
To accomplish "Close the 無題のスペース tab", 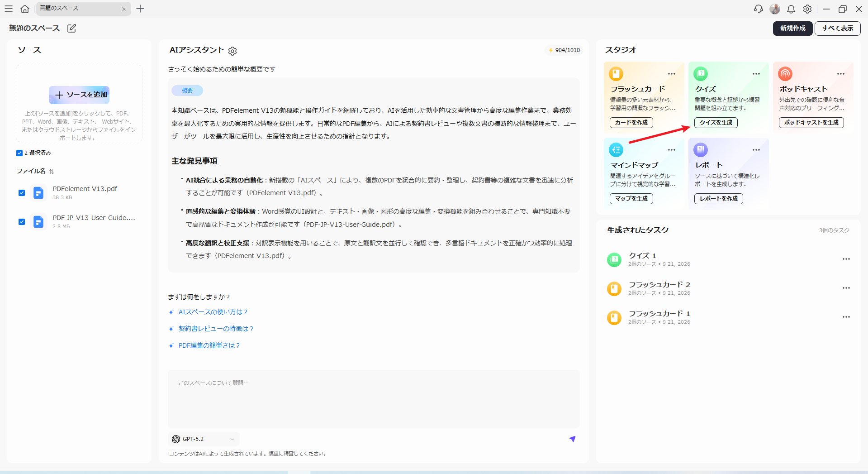I will [x=124, y=9].
